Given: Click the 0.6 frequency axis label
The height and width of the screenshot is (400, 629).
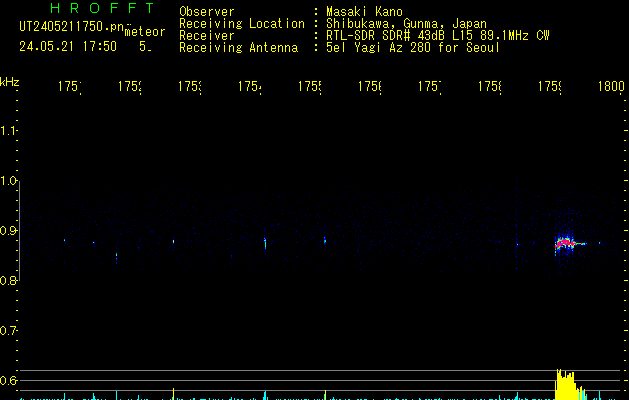Looking at the screenshot, I should click(x=9, y=381).
